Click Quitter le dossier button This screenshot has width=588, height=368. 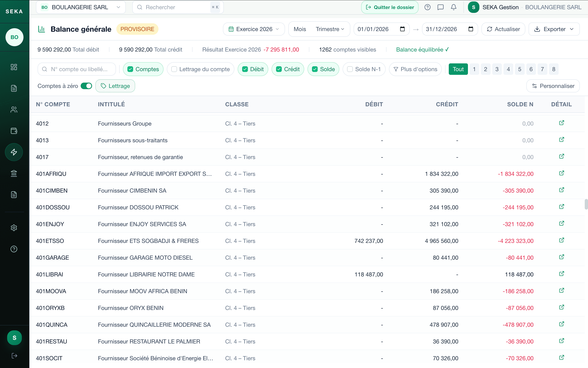pos(390,7)
